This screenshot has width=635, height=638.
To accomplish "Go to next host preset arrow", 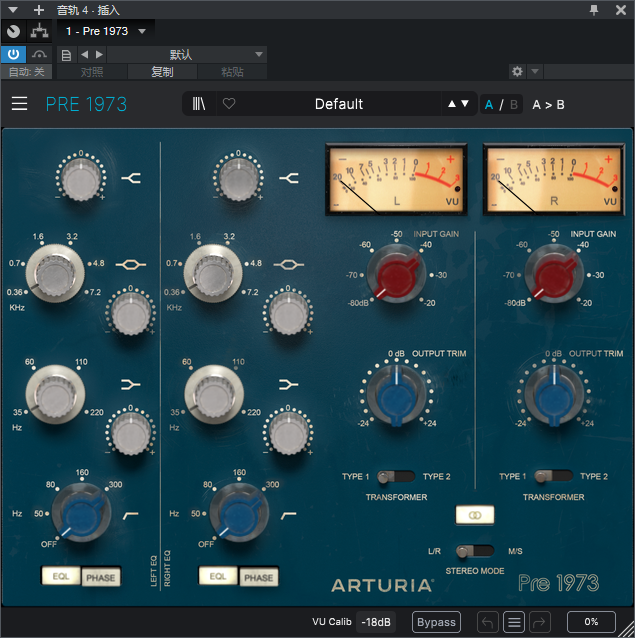I will tap(99, 54).
